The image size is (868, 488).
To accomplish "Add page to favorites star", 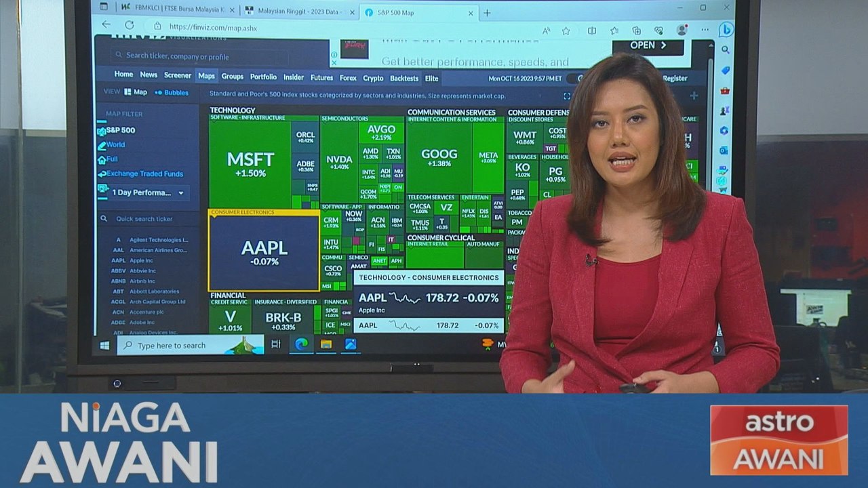I will (566, 30).
